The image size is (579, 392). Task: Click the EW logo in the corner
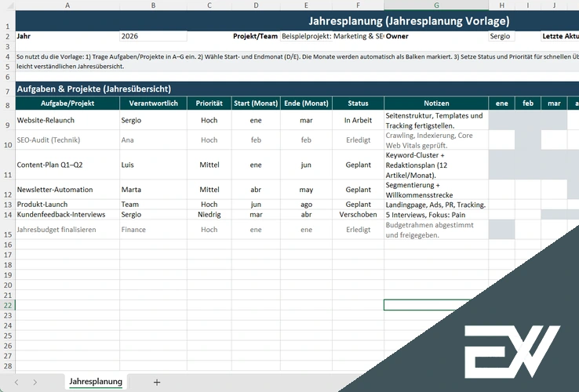pyautogui.click(x=511, y=349)
